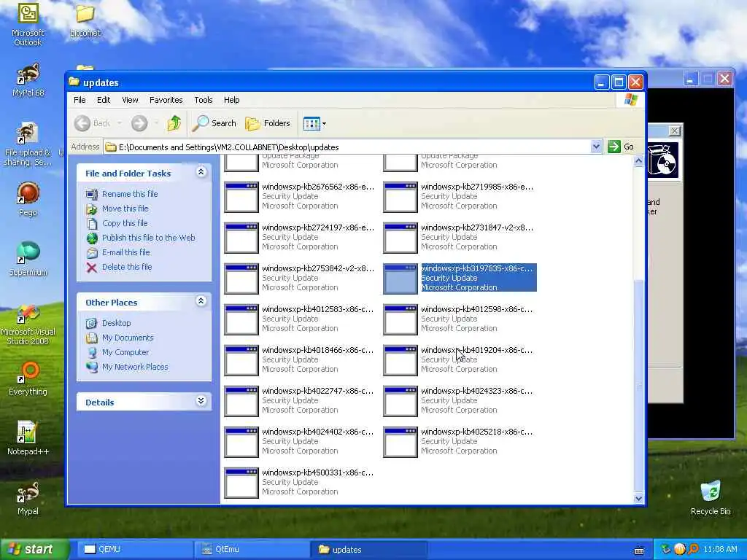This screenshot has height=560, width=747.
Task: Select windowsxp-kb4025218 file icon
Action: 400,443
